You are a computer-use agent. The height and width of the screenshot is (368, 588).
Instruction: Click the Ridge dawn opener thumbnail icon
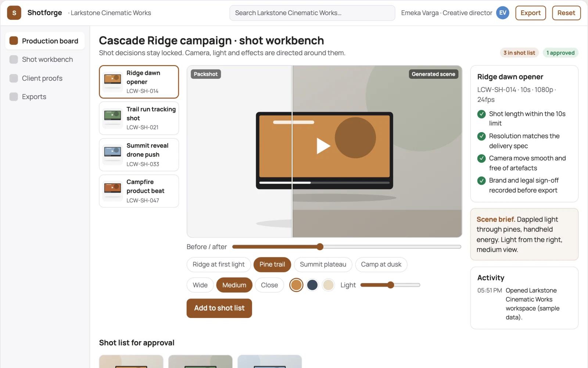pyautogui.click(x=112, y=81)
